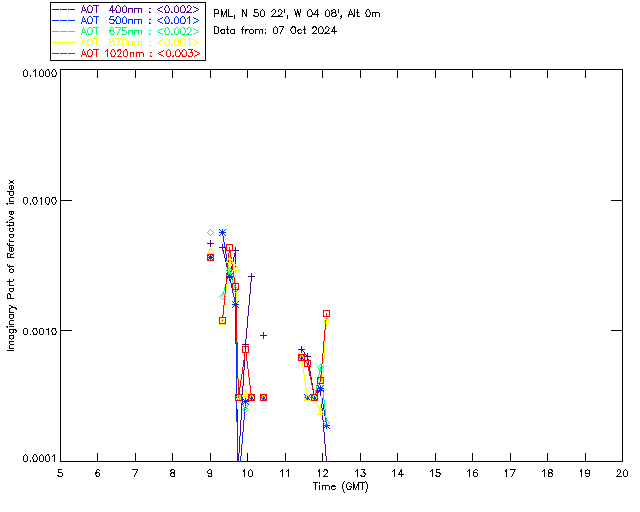Select the 0.0100 y-axis tick label
The width and height of the screenshot is (640, 512).
point(34,201)
